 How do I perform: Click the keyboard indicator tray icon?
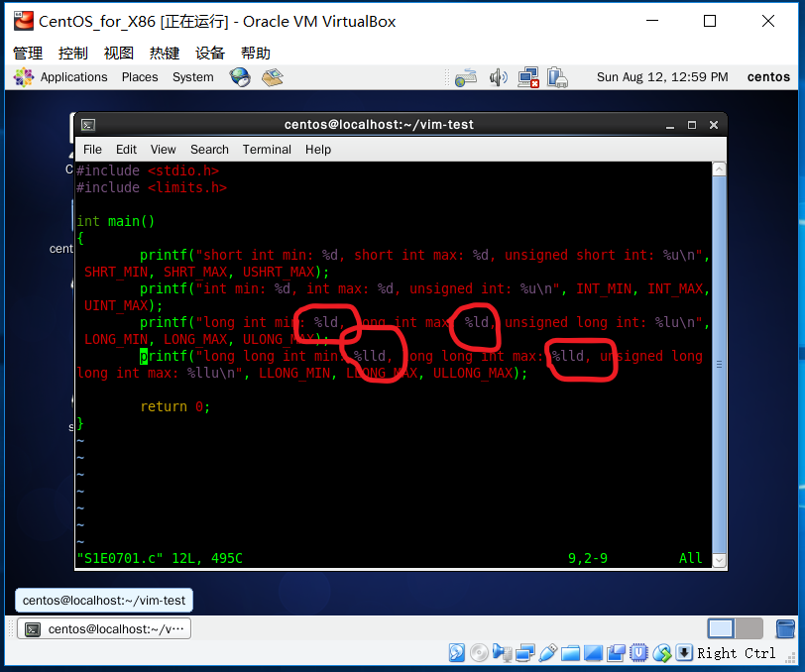tap(466, 77)
